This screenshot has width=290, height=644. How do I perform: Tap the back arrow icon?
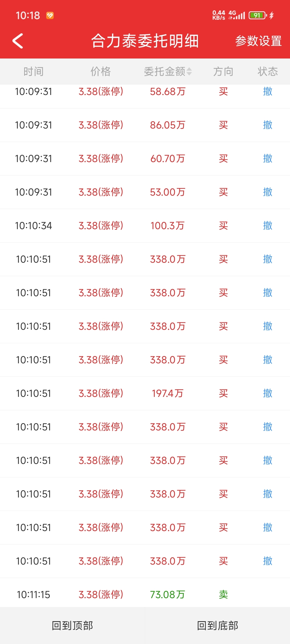(x=18, y=41)
